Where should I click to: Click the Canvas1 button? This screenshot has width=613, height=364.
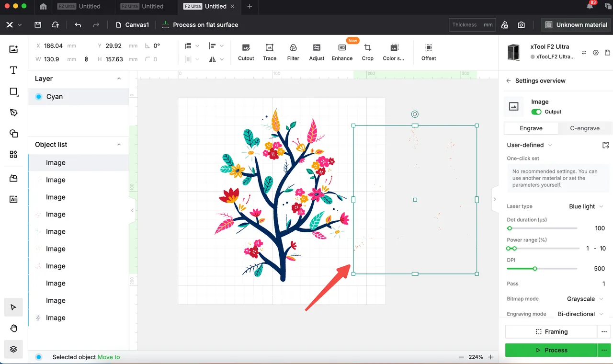coord(133,25)
